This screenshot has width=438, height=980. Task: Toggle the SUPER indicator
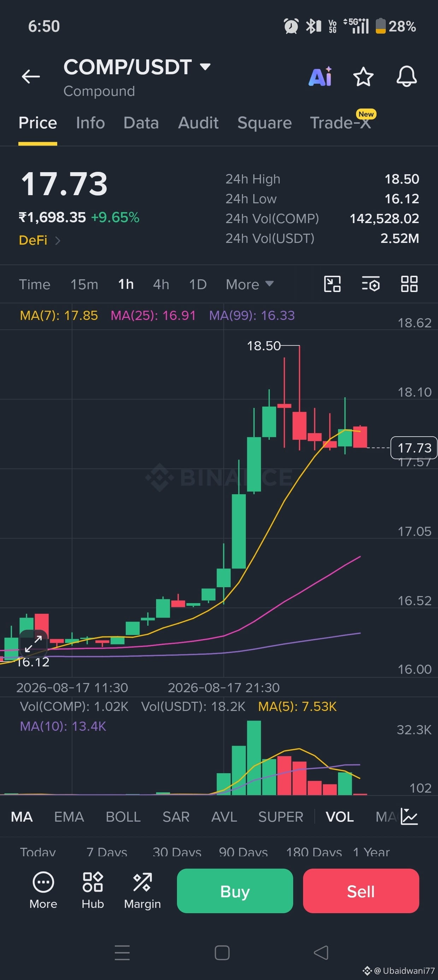pos(280,817)
